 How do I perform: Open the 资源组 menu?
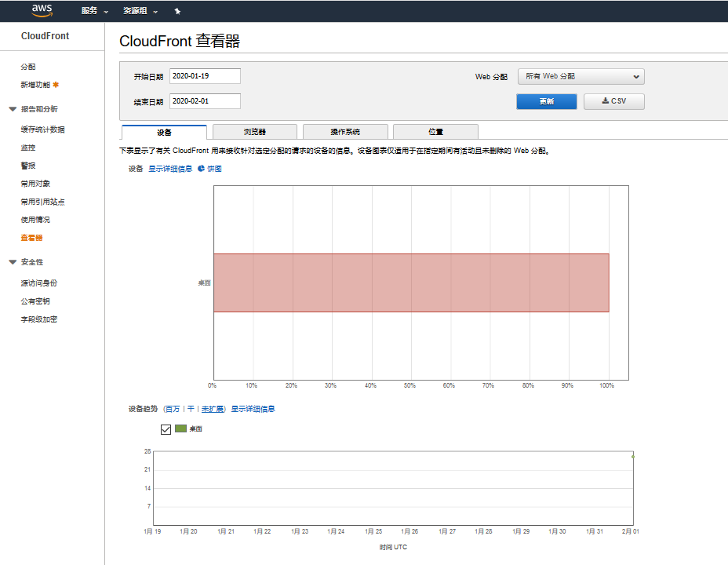coord(140,11)
